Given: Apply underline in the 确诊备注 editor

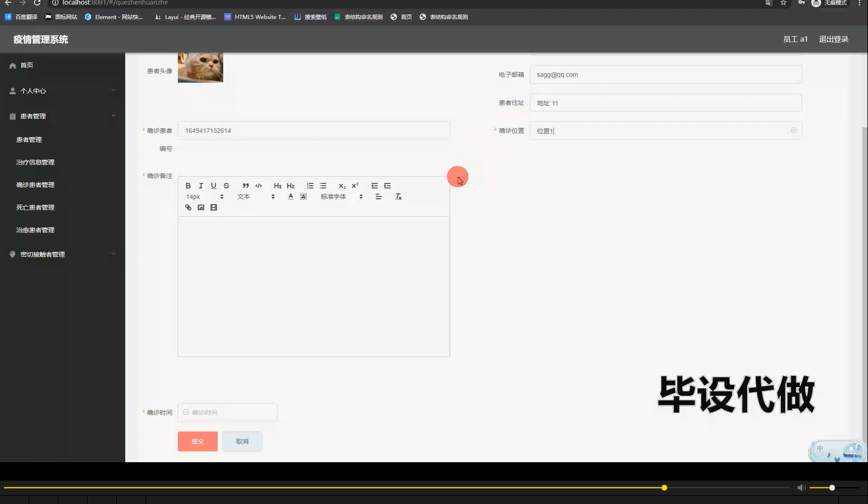Looking at the screenshot, I should [213, 185].
